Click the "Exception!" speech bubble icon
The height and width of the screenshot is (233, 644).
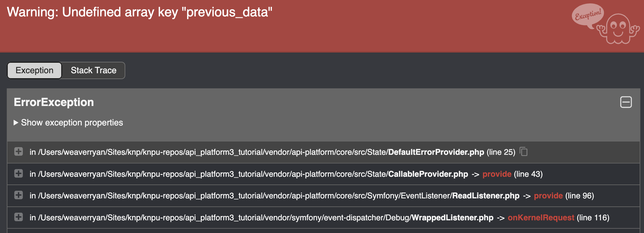click(587, 16)
